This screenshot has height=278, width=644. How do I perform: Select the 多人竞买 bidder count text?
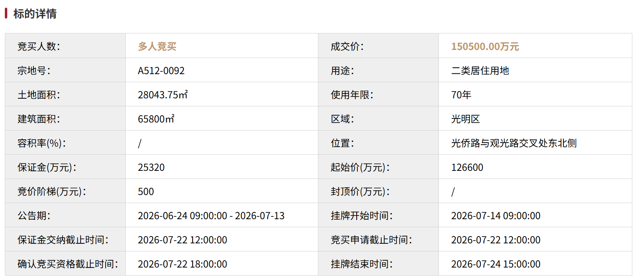tap(157, 46)
